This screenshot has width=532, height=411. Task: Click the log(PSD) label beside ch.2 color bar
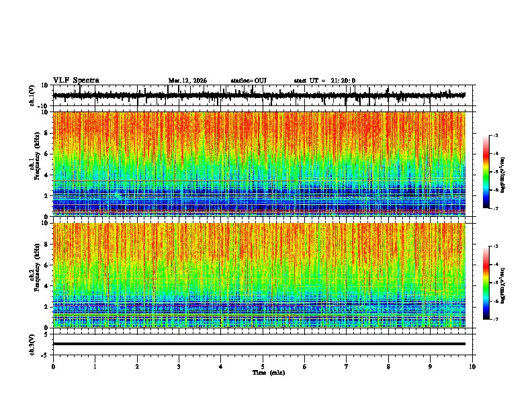click(503, 285)
